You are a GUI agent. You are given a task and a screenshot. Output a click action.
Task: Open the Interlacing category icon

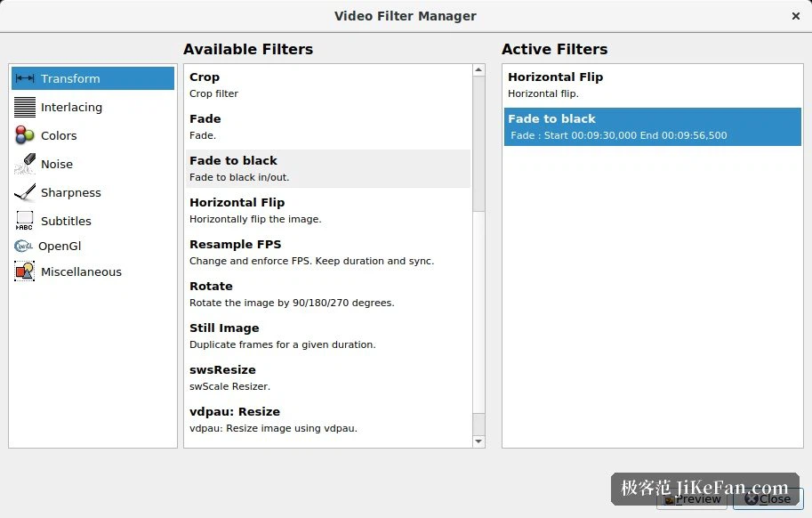point(25,107)
